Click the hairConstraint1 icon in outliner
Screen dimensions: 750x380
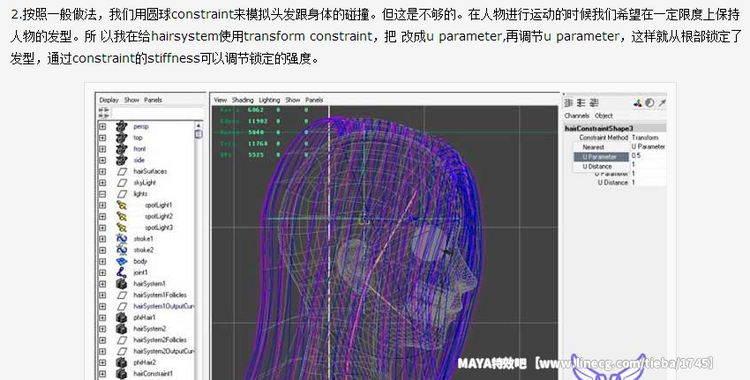click(x=122, y=374)
